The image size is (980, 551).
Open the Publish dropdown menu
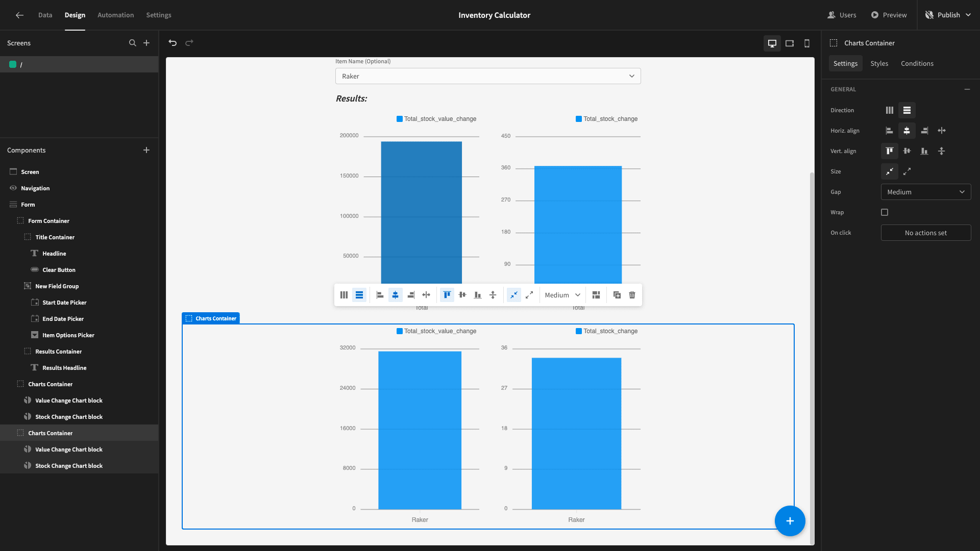coord(948,15)
